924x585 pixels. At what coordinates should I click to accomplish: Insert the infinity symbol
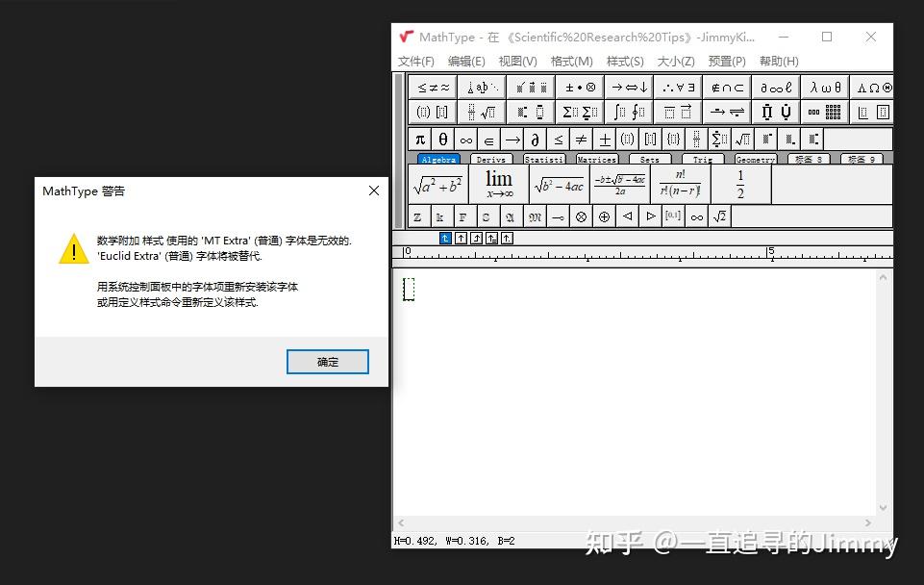tap(465, 139)
